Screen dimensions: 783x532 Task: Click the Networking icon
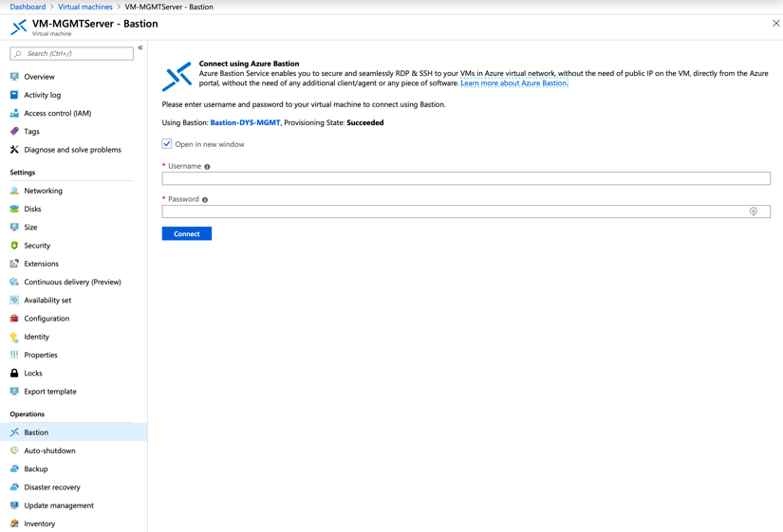click(x=14, y=191)
